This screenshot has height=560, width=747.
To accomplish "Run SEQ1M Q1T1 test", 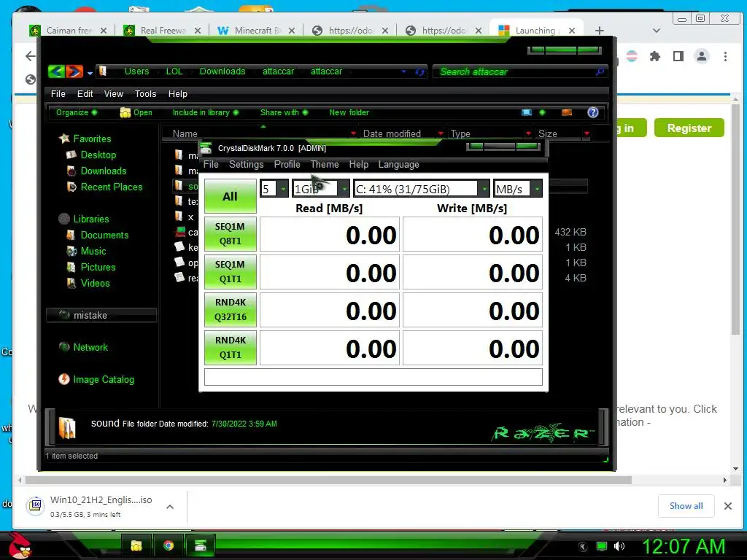I will click(x=230, y=271).
